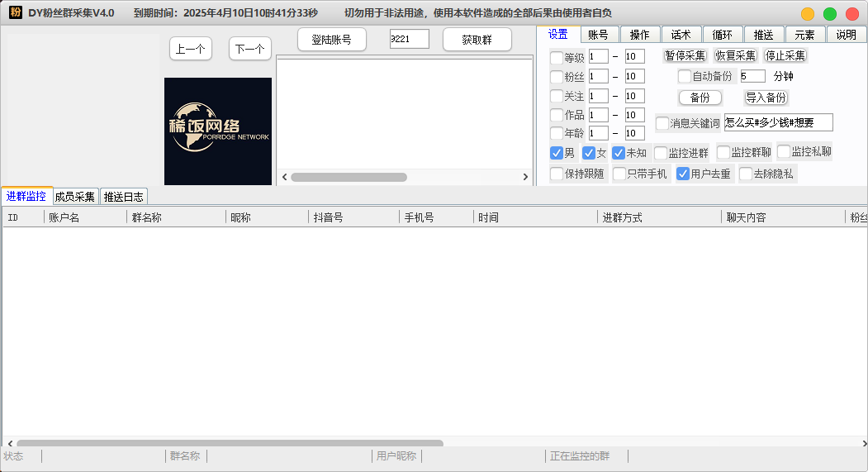Click the 获取群 button
The width and height of the screenshot is (868, 472).
point(477,40)
